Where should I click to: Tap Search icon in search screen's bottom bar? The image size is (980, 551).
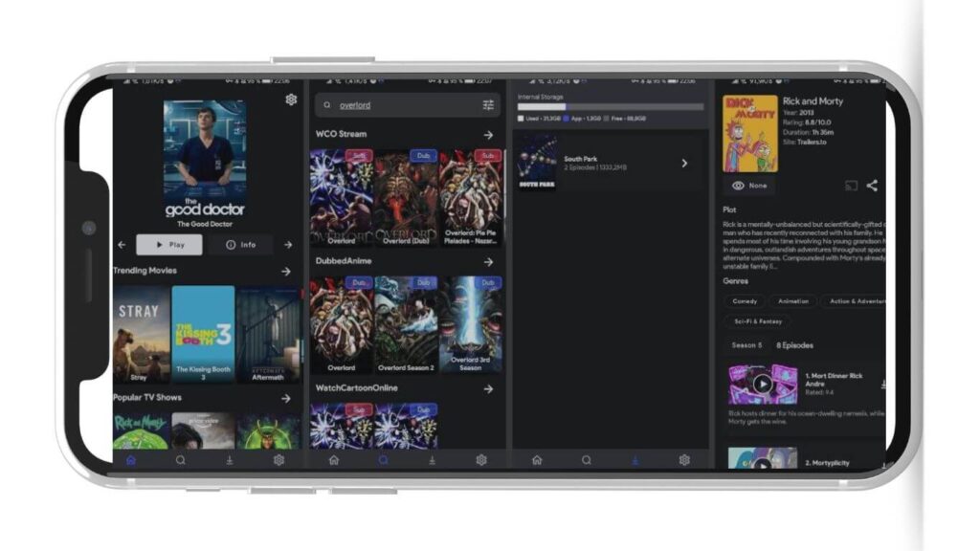coord(383,460)
